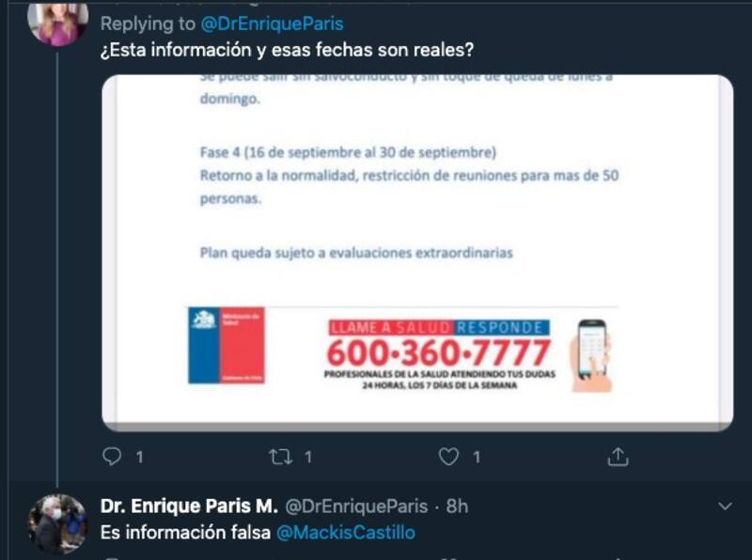Viewport: 752px width, 560px height.
Task: Click the reply speech bubble icon
Action: (112, 457)
